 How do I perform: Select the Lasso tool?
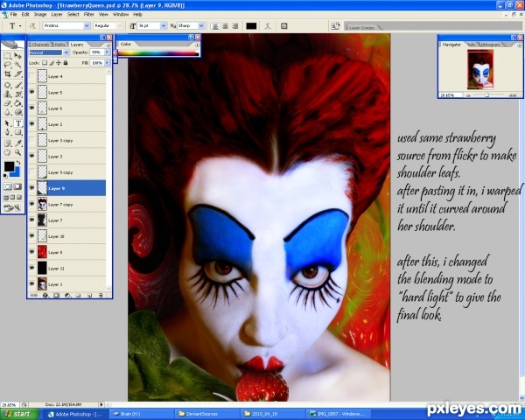pyautogui.click(x=7, y=65)
